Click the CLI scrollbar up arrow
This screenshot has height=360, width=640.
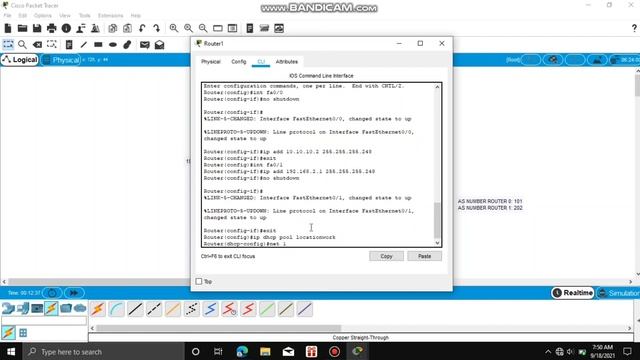pos(437,87)
